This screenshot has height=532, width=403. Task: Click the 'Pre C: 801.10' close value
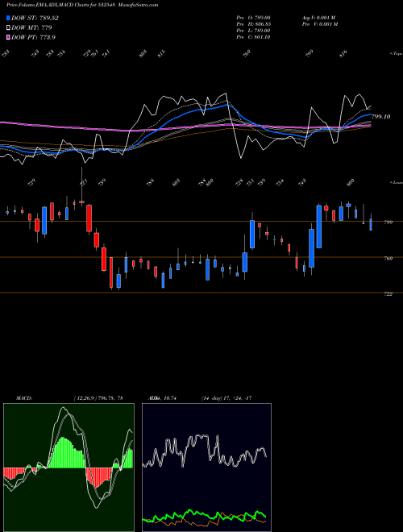[x=253, y=37]
